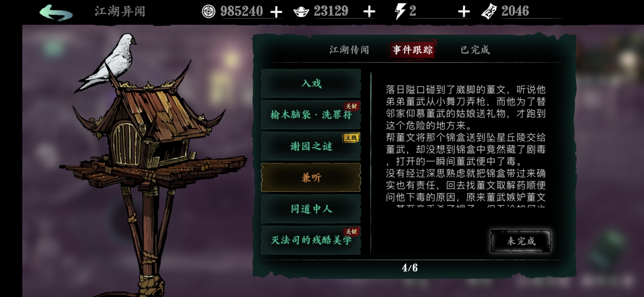
Task: Click the silver ingot currency icon
Action: [x=301, y=12]
